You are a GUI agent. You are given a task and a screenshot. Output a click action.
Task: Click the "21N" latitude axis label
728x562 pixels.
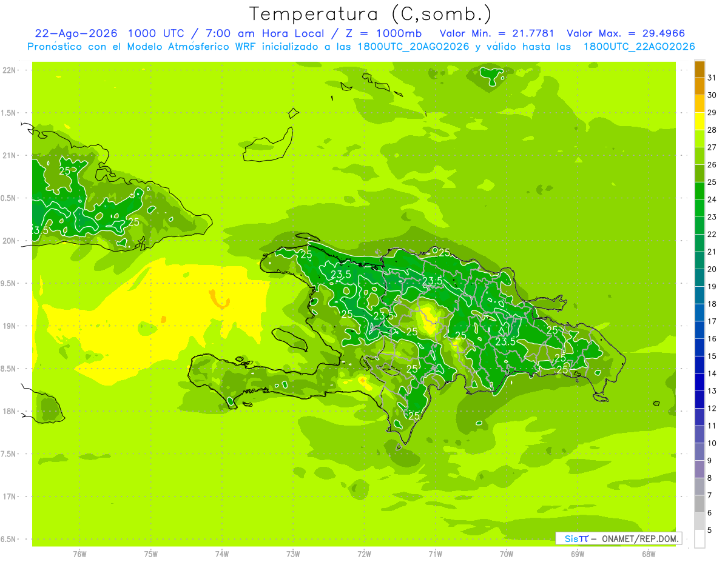point(9,155)
